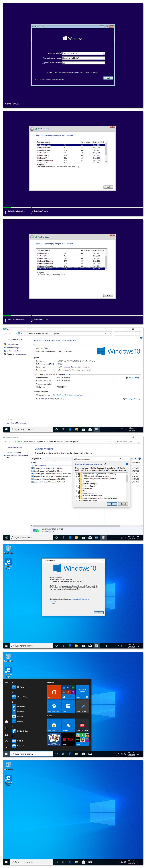The width and height of the screenshot is (146, 868).
Task: Click the Start menu hamburger expand icon
Action: point(6,682)
